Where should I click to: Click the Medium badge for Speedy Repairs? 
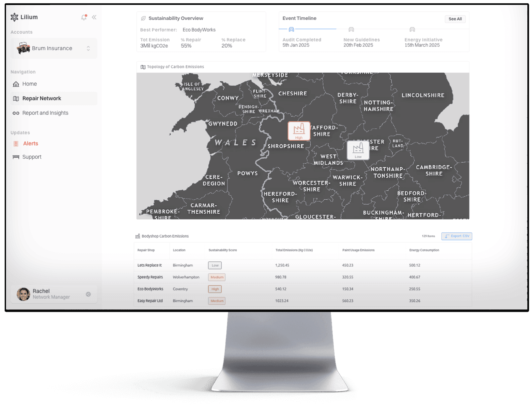tap(217, 277)
